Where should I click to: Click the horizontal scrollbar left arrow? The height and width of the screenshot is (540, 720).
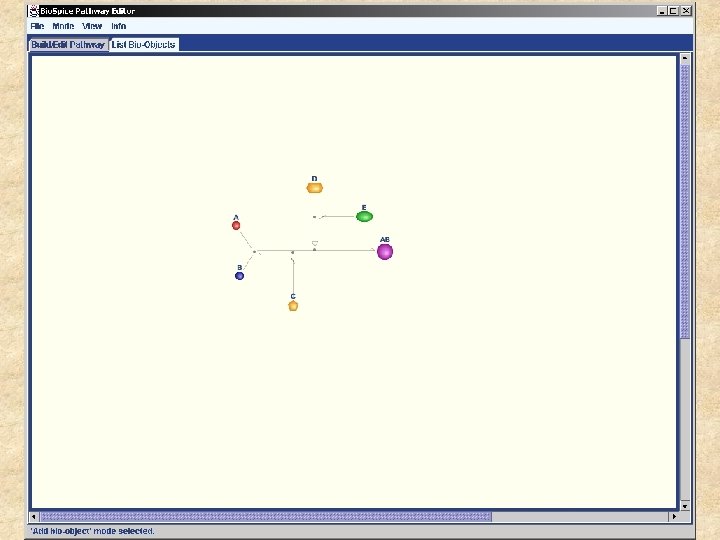34,517
